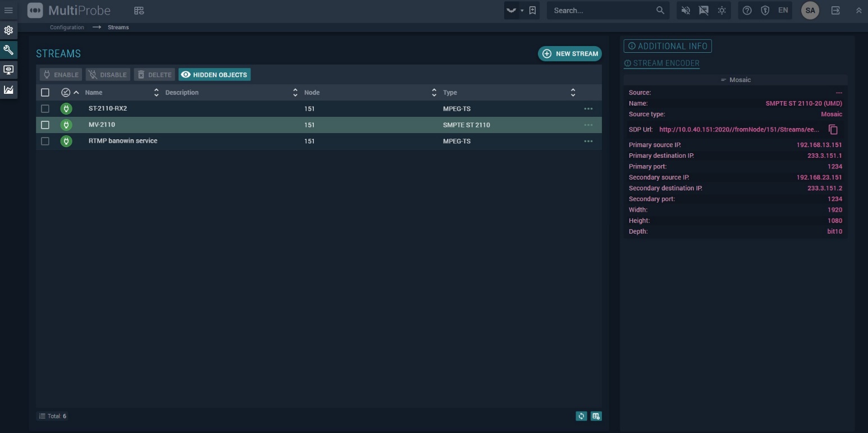Screen dimensions: 868x433
Task: Open the three-dot menu for MV-2110
Action: tap(588, 125)
